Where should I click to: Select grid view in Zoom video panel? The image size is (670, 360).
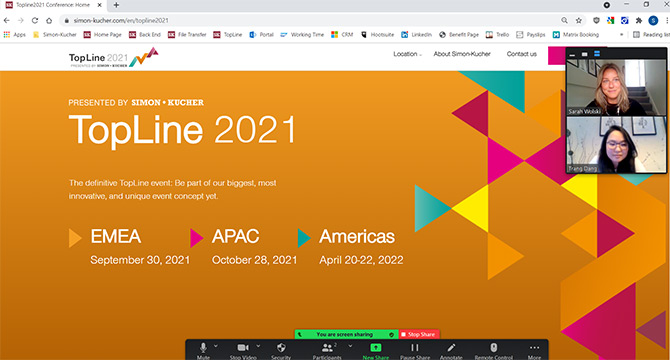pyautogui.click(x=597, y=54)
